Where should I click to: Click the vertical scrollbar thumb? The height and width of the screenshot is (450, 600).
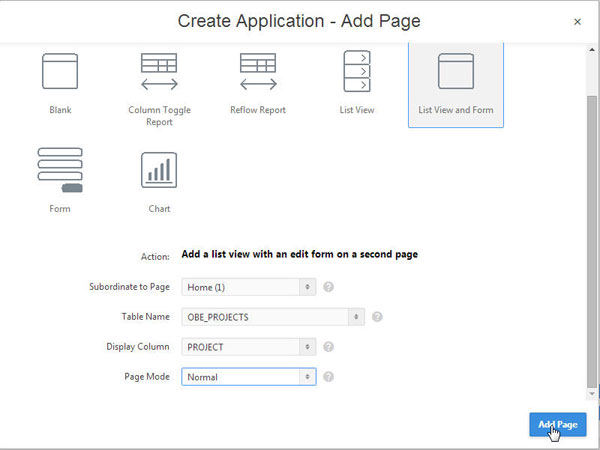click(x=592, y=241)
